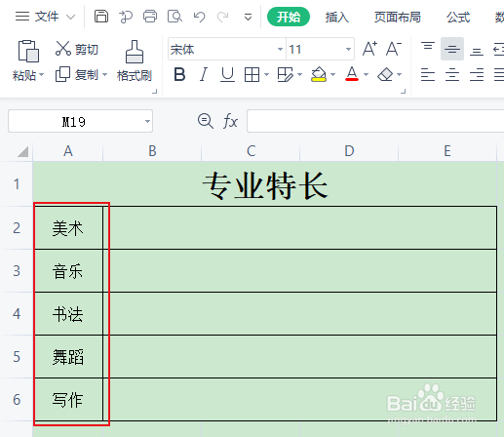Image resolution: width=504 pixels, height=437 pixels.
Task: Click the Save icon in quick access toolbar
Action: 101,17
